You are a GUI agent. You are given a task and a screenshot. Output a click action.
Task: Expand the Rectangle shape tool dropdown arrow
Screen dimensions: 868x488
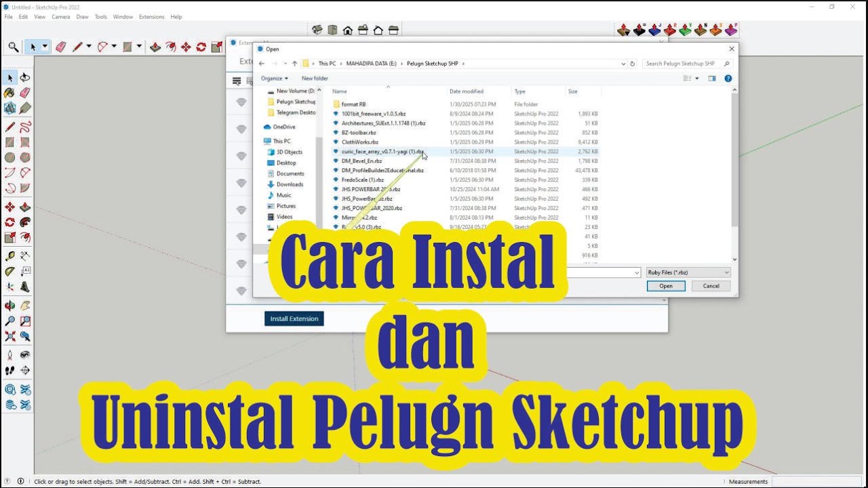139,47
